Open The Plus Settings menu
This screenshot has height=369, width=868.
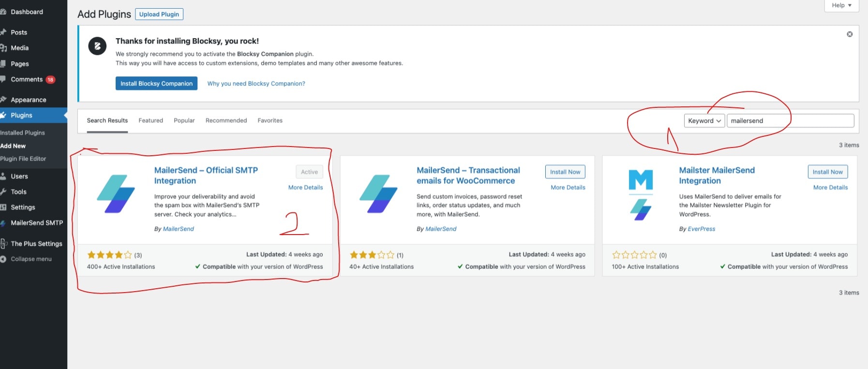[x=36, y=244]
